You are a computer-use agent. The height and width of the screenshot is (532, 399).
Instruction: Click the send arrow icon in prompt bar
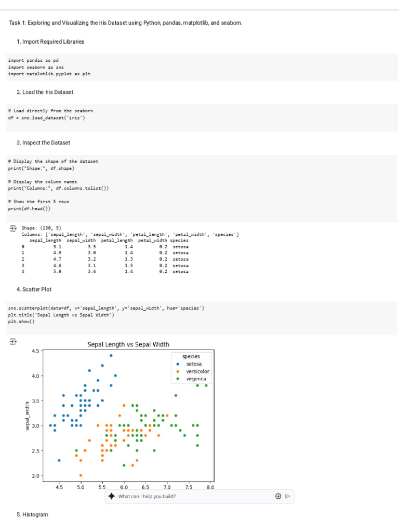coord(288,496)
